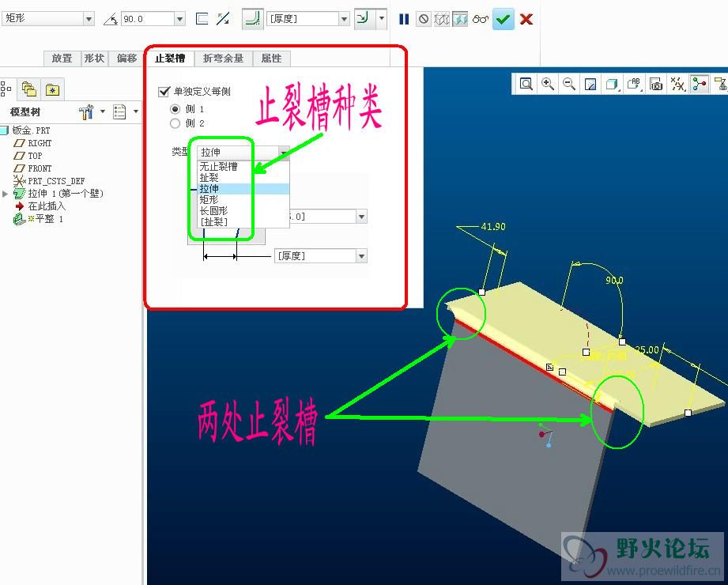Switch to the 偏移 tab
Image resolution: width=728 pixels, height=585 pixels.
[x=126, y=58]
